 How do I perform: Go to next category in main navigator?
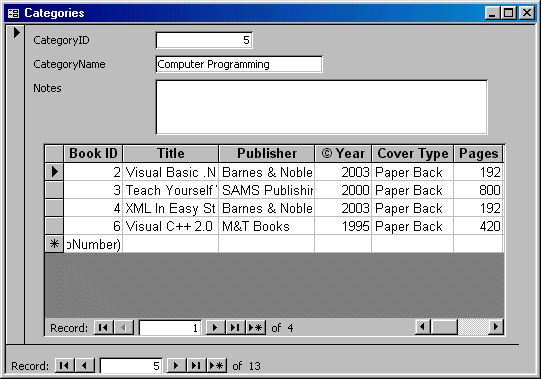(x=176, y=365)
